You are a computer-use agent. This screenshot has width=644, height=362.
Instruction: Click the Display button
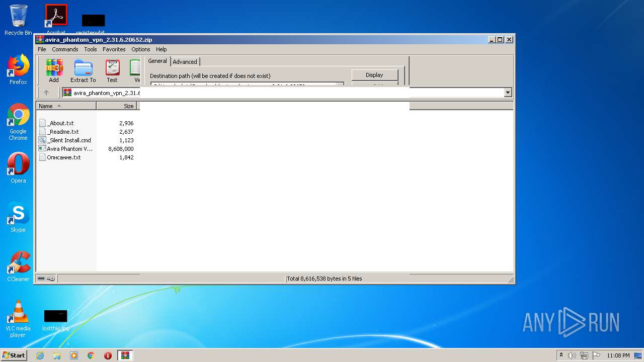coord(374,75)
